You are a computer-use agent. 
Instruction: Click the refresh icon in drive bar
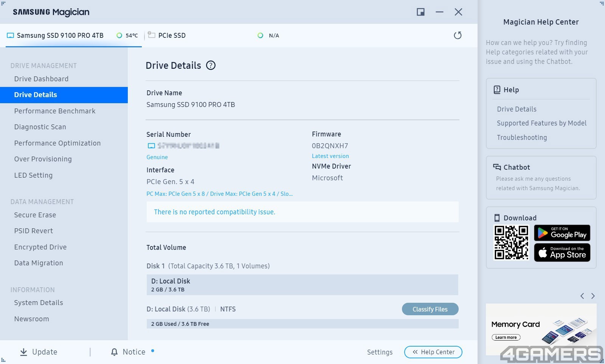(x=458, y=36)
